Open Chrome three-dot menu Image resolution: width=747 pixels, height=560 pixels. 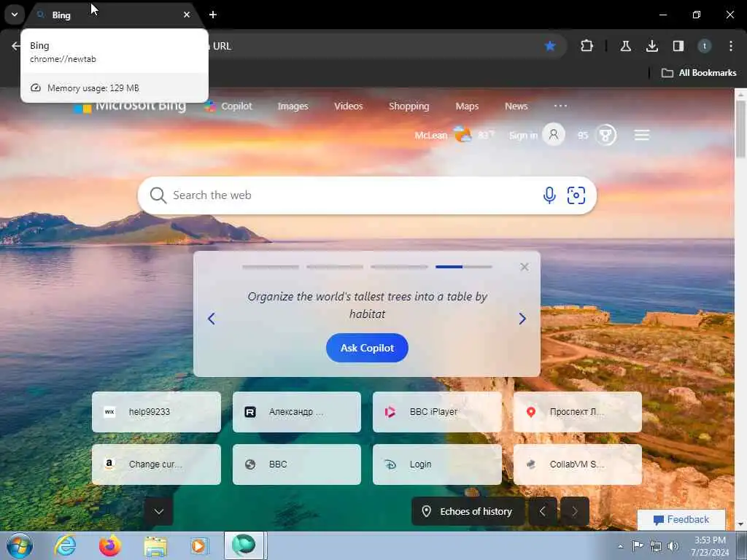pyautogui.click(x=731, y=46)
